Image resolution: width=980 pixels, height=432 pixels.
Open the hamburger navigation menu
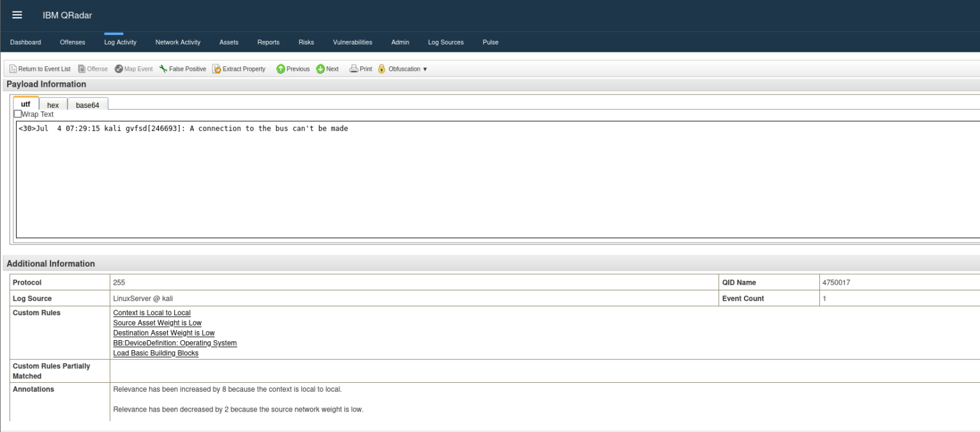[17, 15]
